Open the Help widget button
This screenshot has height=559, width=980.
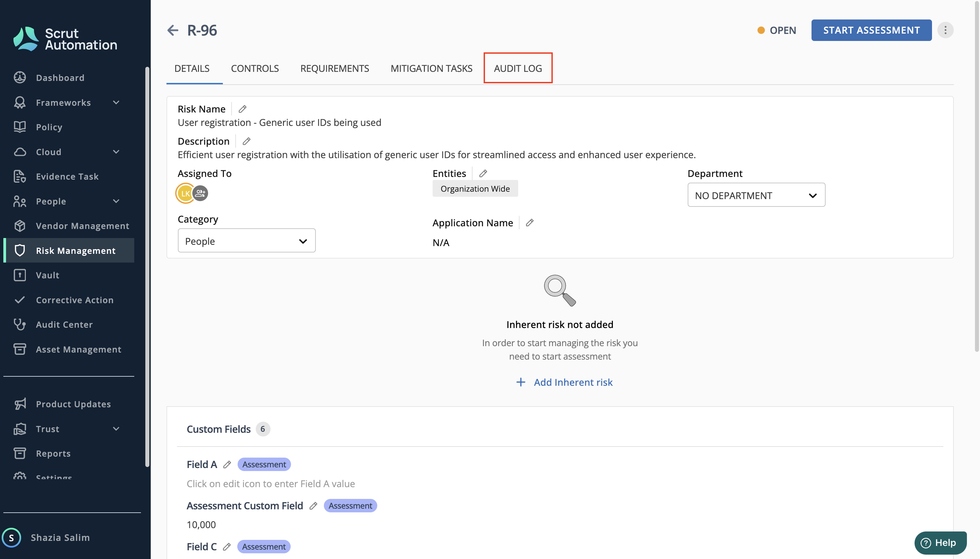coord(940,543)
